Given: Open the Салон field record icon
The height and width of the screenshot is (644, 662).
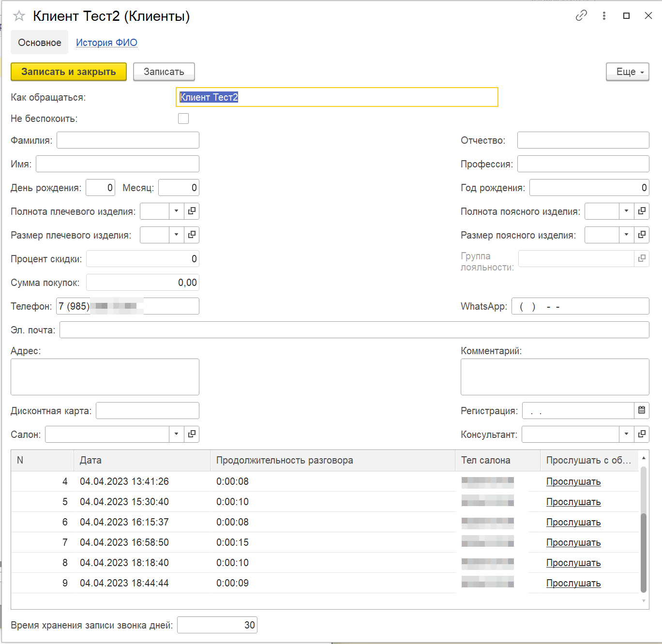Looking at the screenshot, I should 192,434.
